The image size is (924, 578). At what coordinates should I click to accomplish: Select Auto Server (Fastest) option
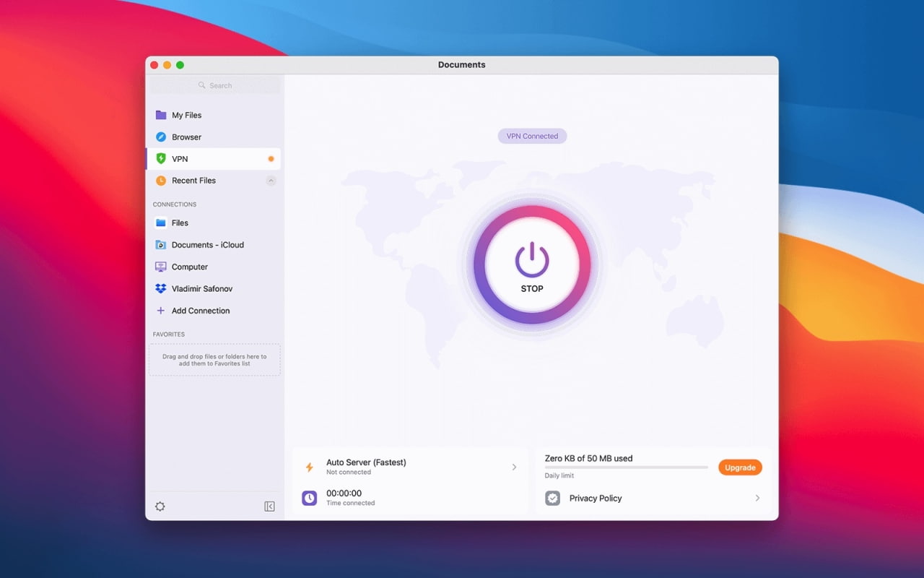(x=410, y=467)
